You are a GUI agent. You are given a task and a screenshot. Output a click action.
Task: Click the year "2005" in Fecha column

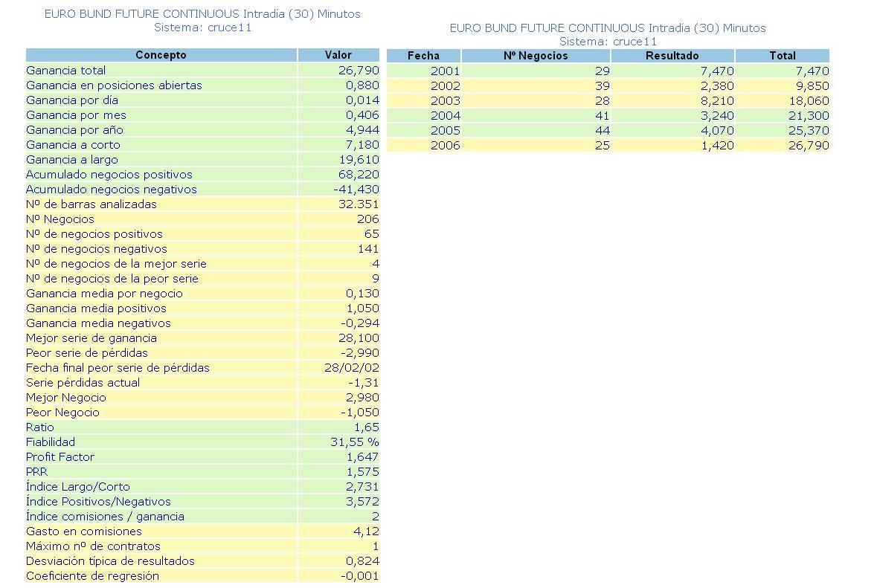tap(446, 130)
